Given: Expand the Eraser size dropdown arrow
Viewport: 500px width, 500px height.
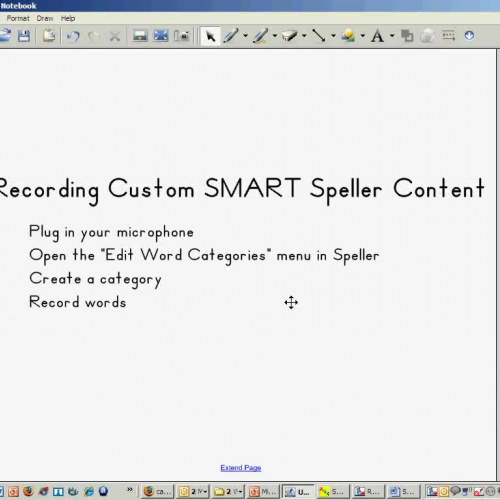Looking at the screenshot, I should (304, 35).
